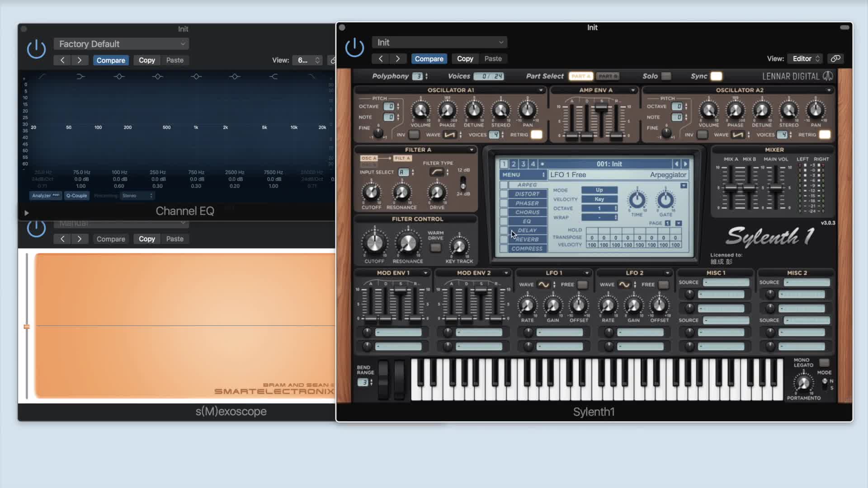Enable the Reverb effect checkbox

click(504, 239)
